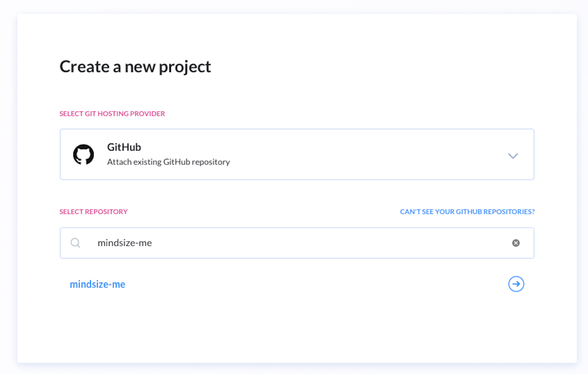The width and height of the screenshot is (588, 374).
Task: Expand the hosting provider chevron
Action: pos(513,156)
